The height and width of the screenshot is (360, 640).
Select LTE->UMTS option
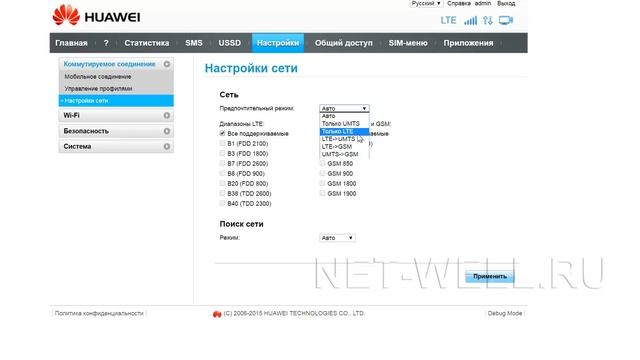tap(344, 139)
